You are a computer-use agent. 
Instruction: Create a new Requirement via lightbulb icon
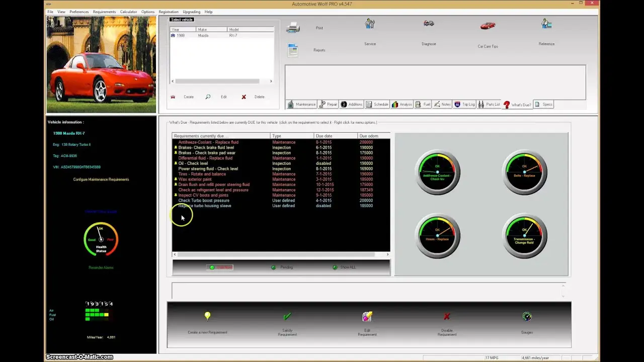pos(207,316)
